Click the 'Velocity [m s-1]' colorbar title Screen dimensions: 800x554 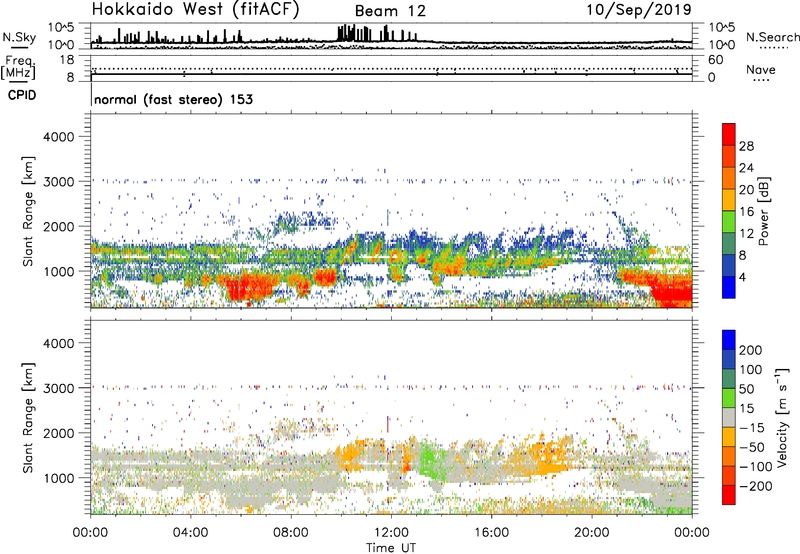click(x=782, y=417)
